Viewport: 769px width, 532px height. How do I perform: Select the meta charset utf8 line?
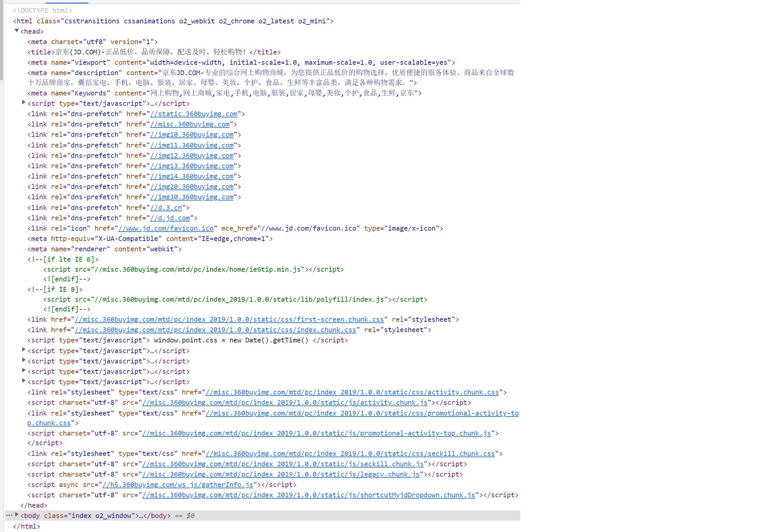point(92,42)
